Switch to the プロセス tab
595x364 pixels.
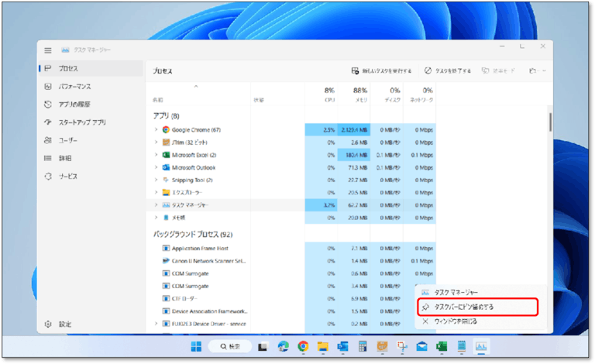pos(91,68)
